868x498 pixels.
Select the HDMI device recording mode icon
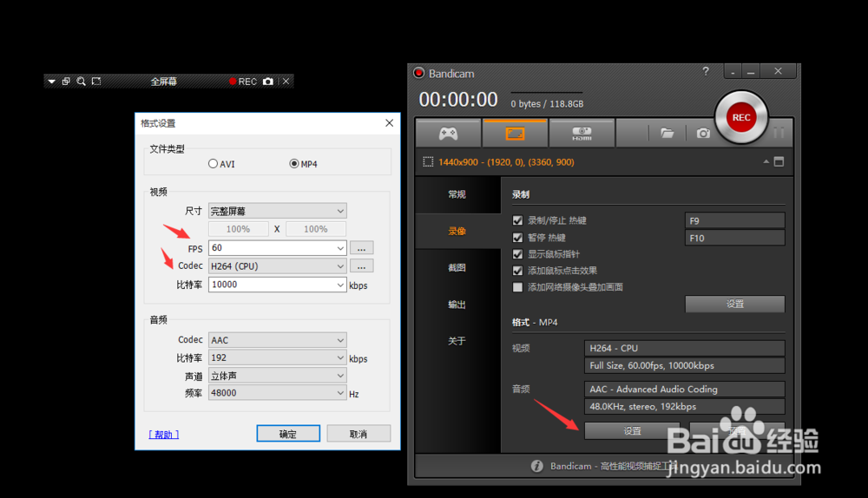(x=582, y=134)
